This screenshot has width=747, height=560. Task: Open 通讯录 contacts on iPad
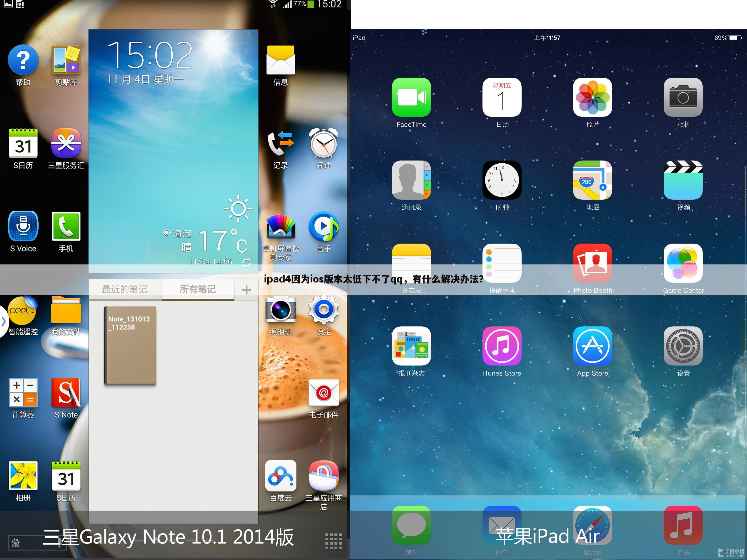pyautogui.click(x=411, y=180)
